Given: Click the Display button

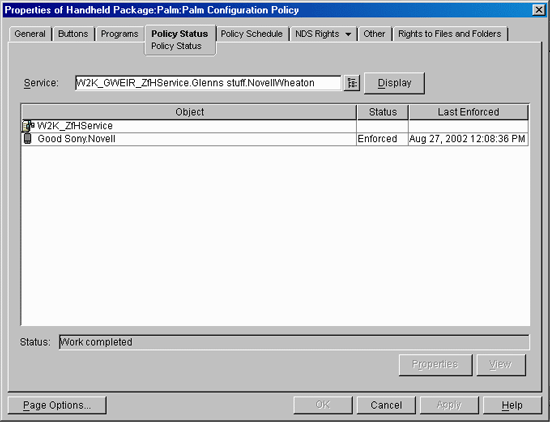Looking at the screenshot, I should tap(394, 83).
